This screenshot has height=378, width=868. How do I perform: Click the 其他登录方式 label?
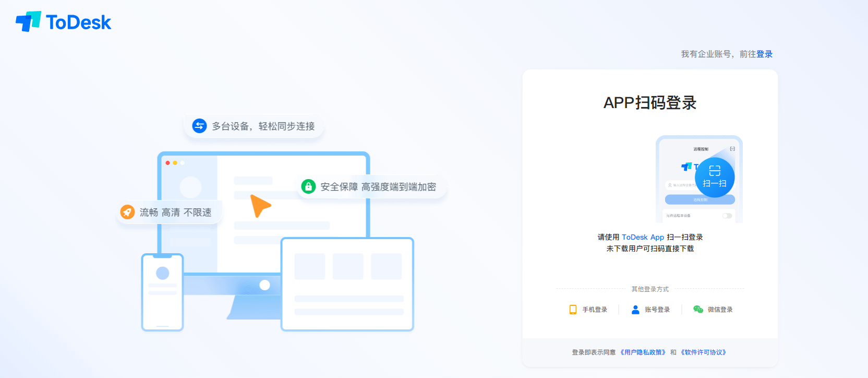click(650, 289)
